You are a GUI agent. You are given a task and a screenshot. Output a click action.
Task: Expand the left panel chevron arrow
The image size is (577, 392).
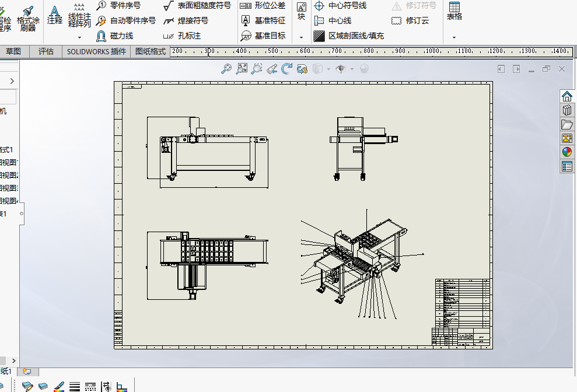point(12,81)
